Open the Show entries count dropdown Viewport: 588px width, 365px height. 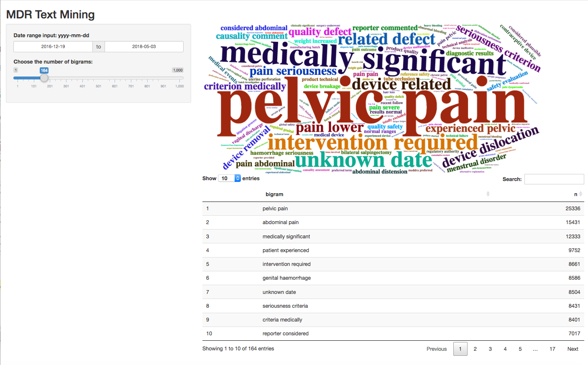pos(229,179)
